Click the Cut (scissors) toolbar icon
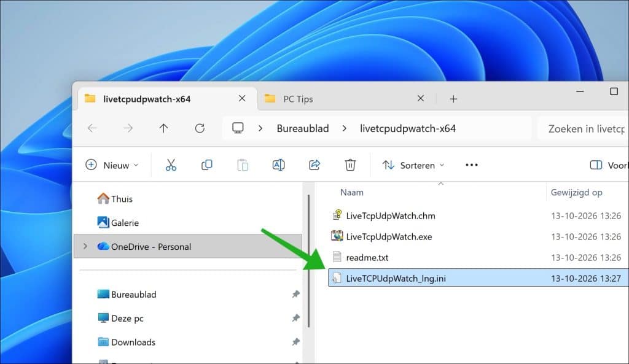 (171, 165)
